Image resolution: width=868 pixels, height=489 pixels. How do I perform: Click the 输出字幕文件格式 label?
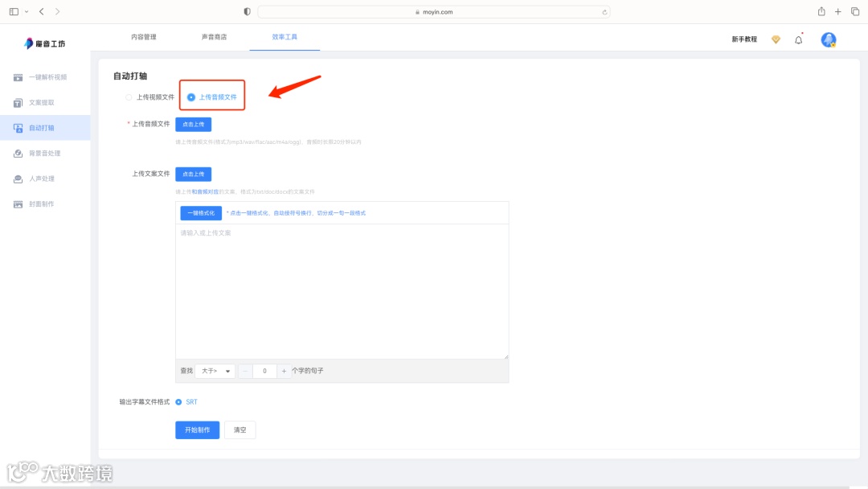(145, 402)
